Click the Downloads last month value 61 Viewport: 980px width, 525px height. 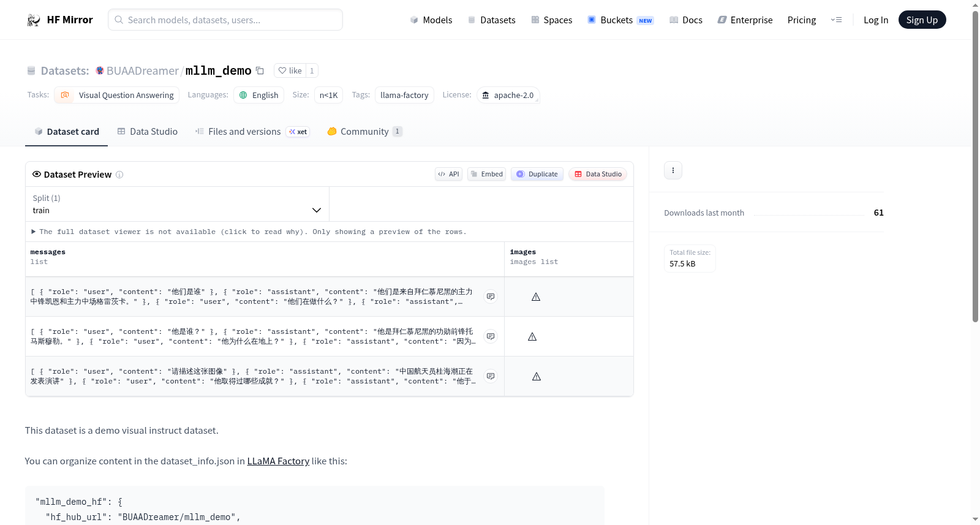(878, 213)
